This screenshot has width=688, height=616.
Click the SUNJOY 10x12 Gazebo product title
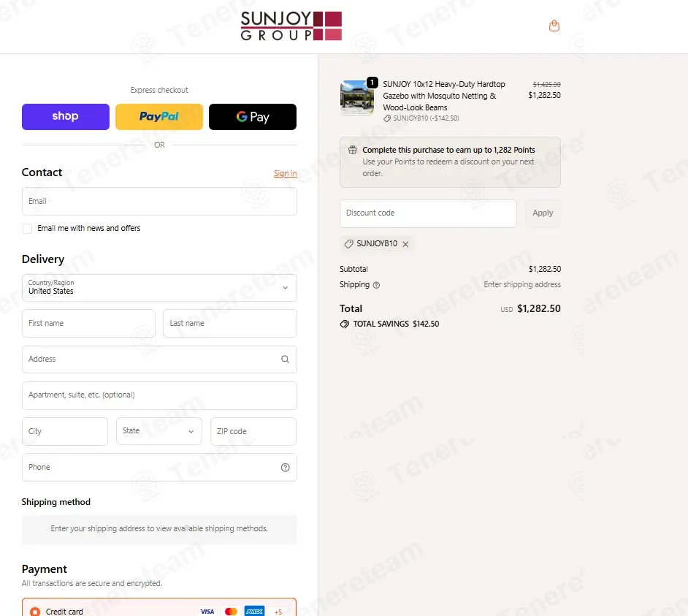tap(443, 96)
